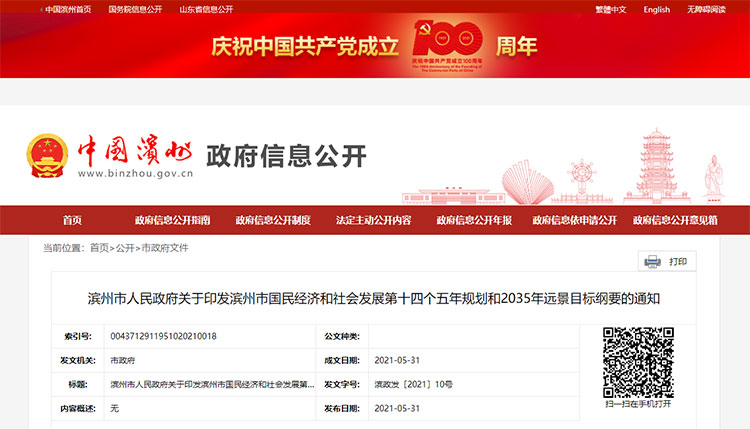Viewport: 750px width, 429px height.
Task: Open 国务院信息公开 top link
Action: point(135,9)
